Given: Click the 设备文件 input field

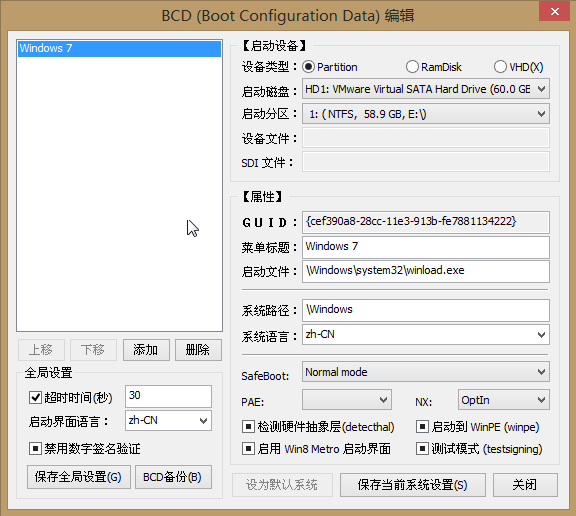Looking at the screenshot, I should (x=426, y=138).
